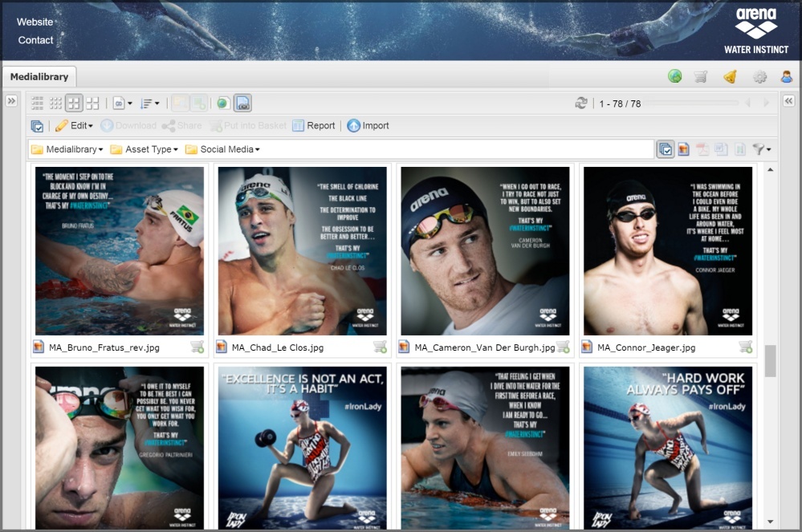Click the Download button
802x532 pixels.
128,126
